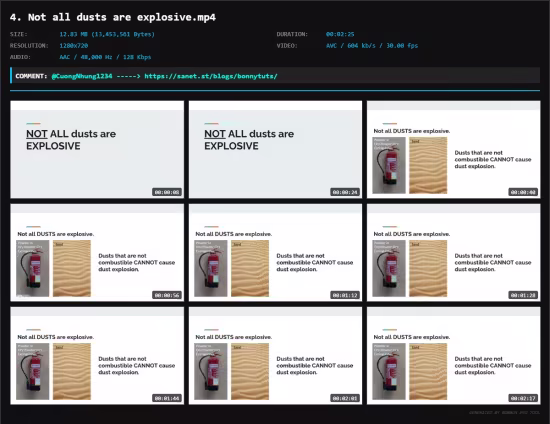This screenshot has width=550, height=424.
Task: Click the 'SIZE:' label
Action: [19, 34]
